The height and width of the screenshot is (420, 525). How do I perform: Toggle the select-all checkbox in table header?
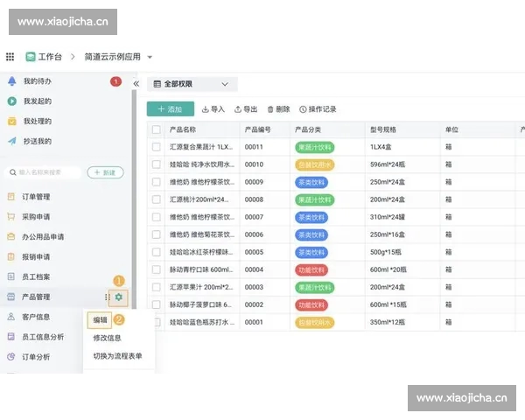[157, 129]
